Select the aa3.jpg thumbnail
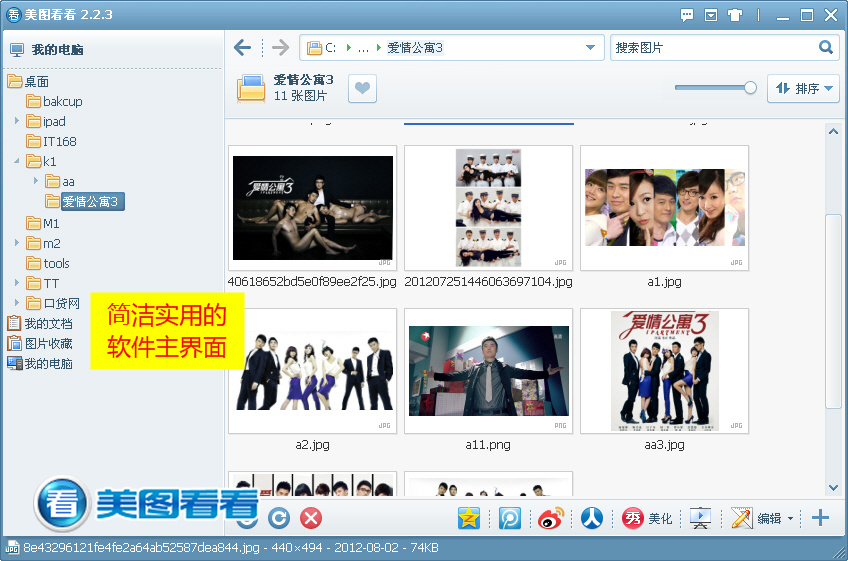This screenshot has width=848, height=561. (x=665, y=371)
